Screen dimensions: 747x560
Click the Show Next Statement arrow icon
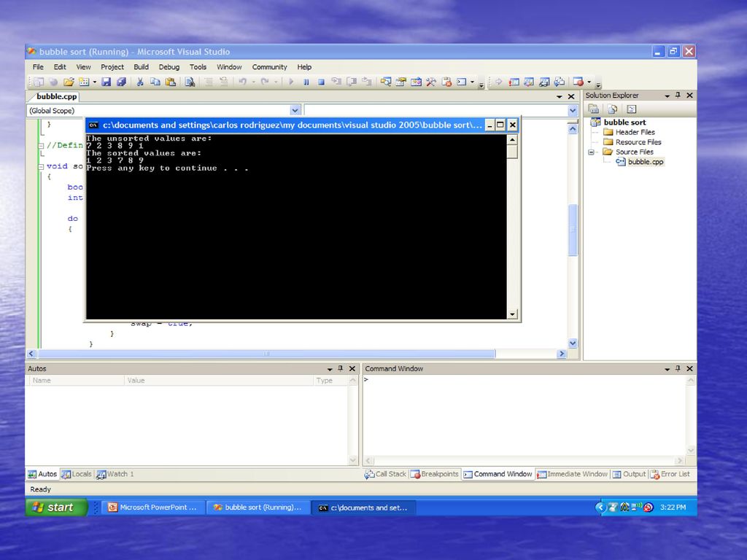[498, 82]
